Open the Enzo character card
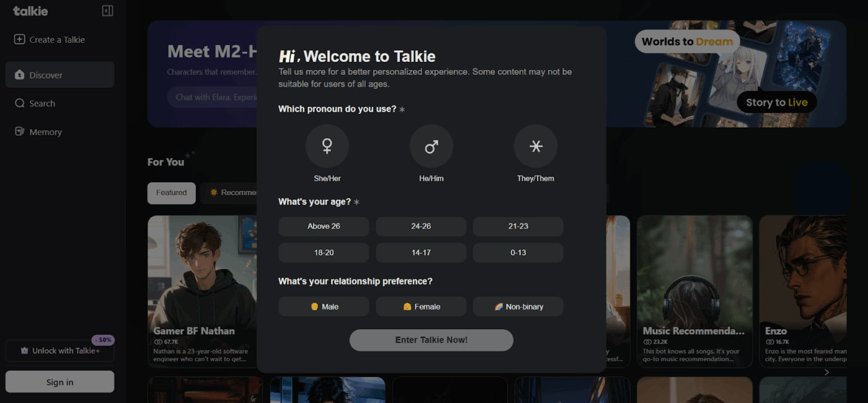Viewport: 868px width, 403px height. coord(803,291)
